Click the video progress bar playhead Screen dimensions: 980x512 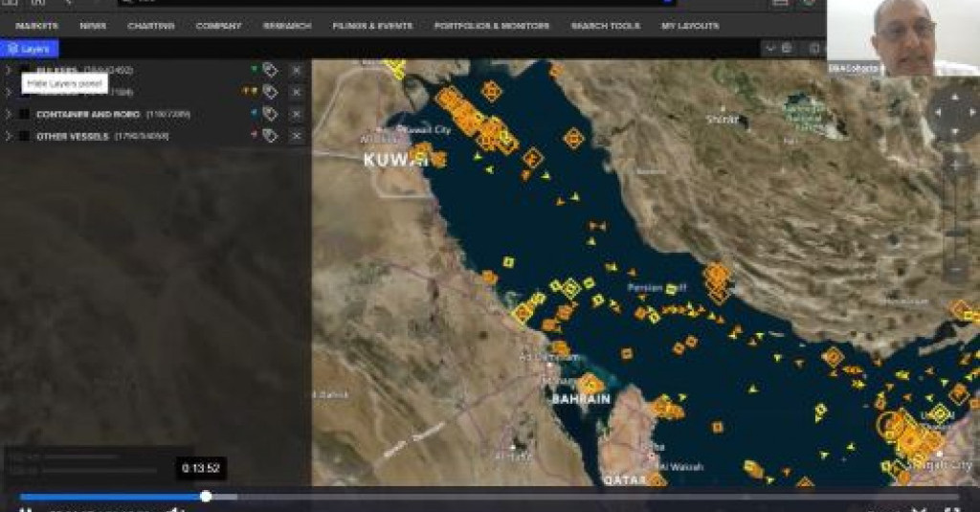pyautogui.click(x=206, y=497)
